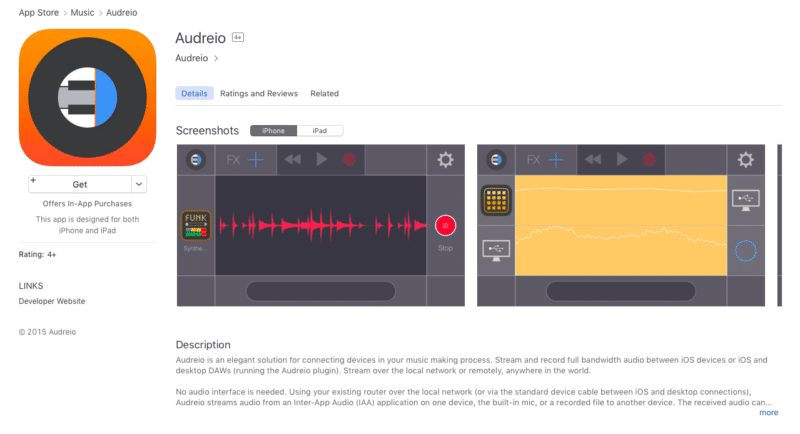Open the Developer Website link
800x434 pixels.
pos(52,301)
